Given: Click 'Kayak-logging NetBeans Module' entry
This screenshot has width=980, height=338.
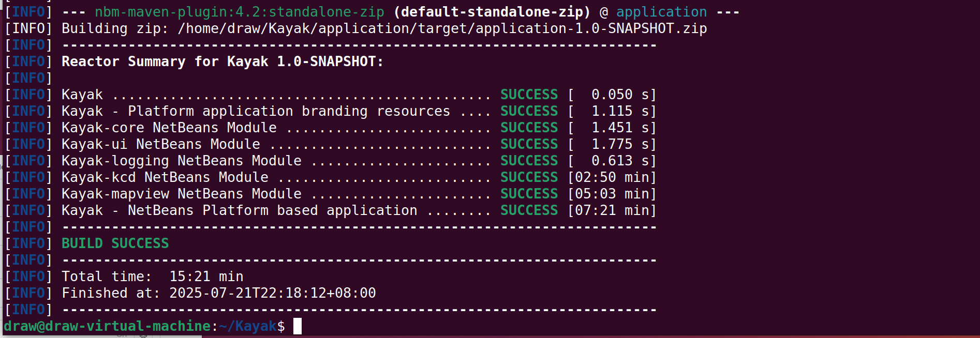Looking at the screenshot, I should (182, 161).
